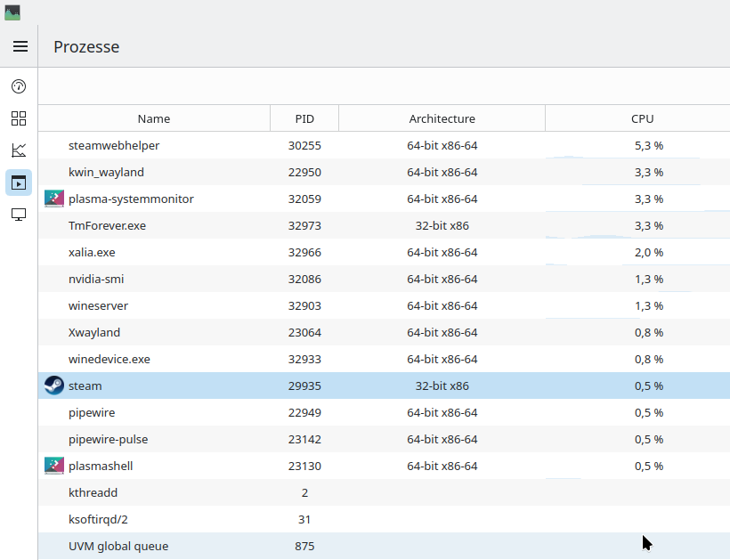Viewport: 730px width, 560px height.
Task: Sort by the Architecture column header
Action: (442, 118)
